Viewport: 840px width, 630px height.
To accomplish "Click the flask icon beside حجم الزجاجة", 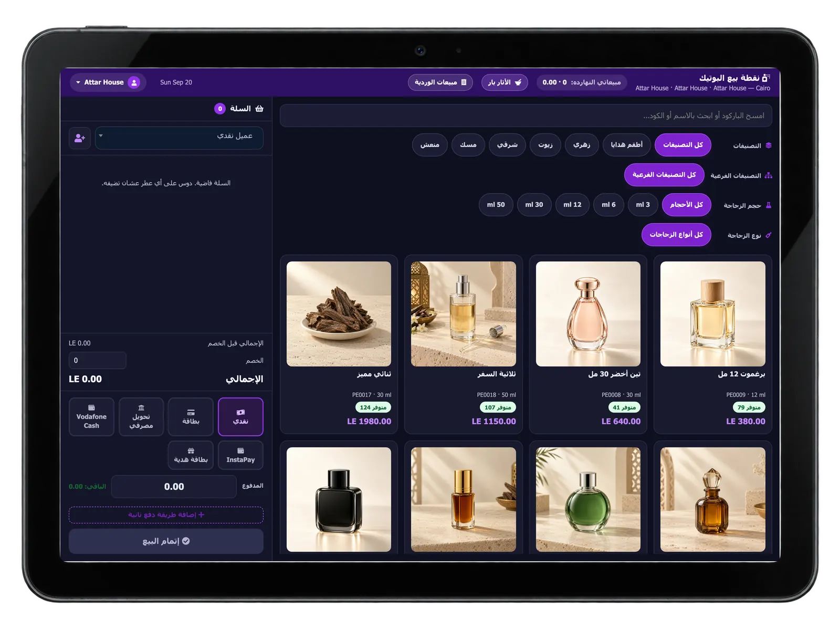I will point(769,205).
